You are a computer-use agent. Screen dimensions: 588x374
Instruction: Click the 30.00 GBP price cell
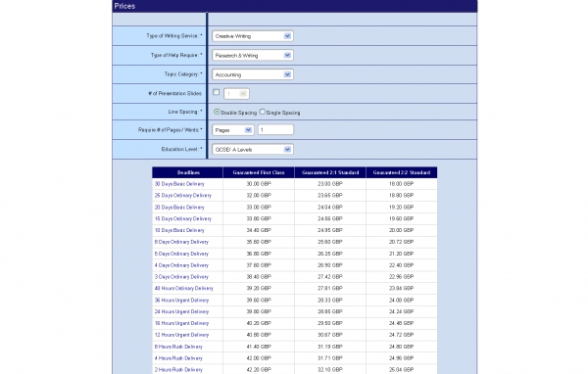259,184
